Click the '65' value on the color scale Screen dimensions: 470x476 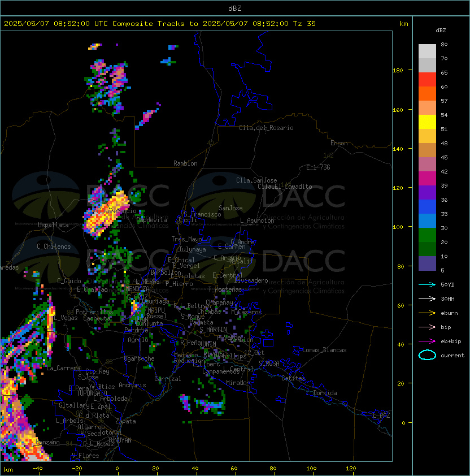tap(444, 72)
